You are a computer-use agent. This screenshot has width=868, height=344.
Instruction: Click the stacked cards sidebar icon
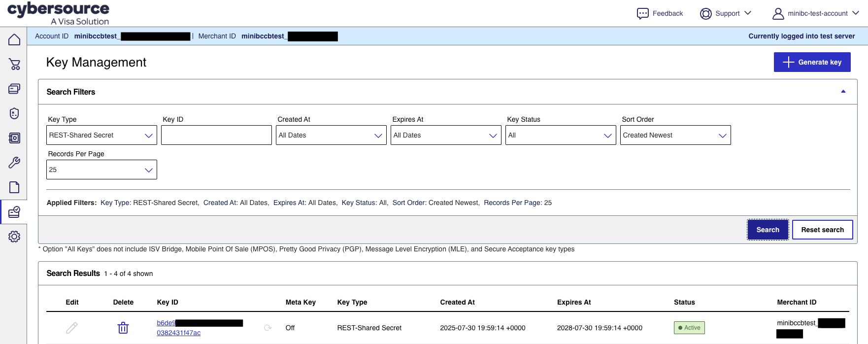tap(14, 89)
